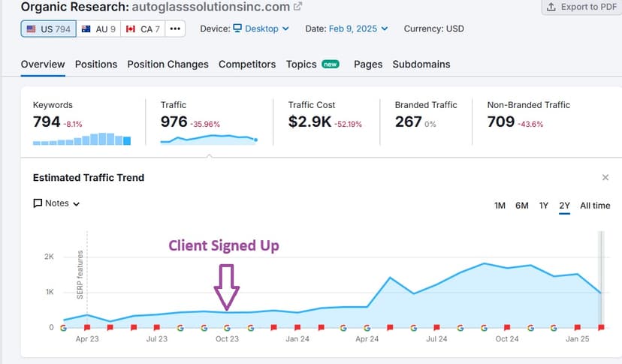The image size is (622, 364).
Task: Expand the Notes dropdown
Action: coord(56,203)
